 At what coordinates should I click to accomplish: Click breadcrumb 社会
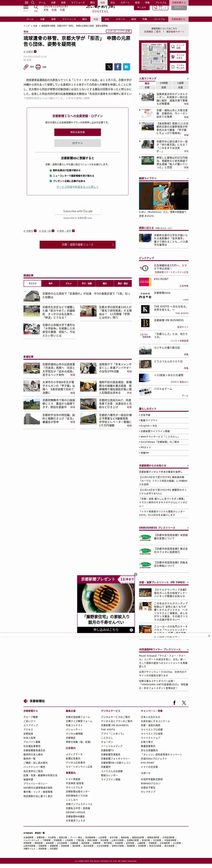pyautogui.click(x=35, y=26)
